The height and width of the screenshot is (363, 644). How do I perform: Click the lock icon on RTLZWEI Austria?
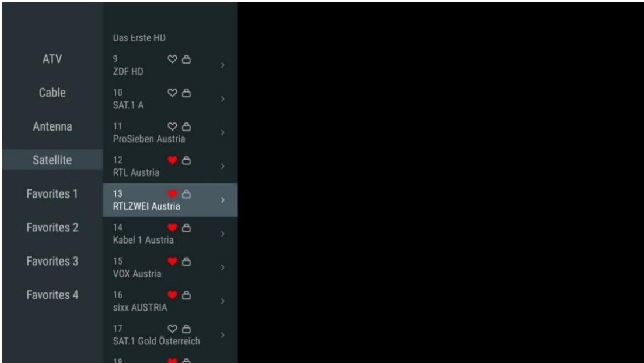tap(186, 194)
